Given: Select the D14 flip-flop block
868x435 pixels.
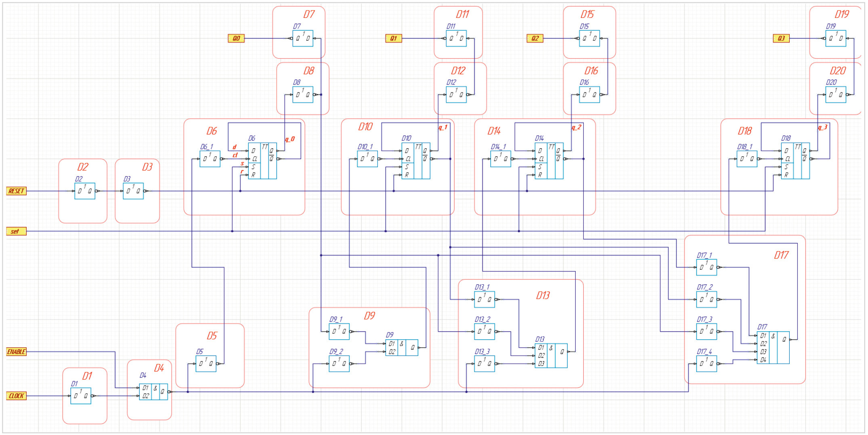Looking at the screenshot, I should [x=549, y=161].
